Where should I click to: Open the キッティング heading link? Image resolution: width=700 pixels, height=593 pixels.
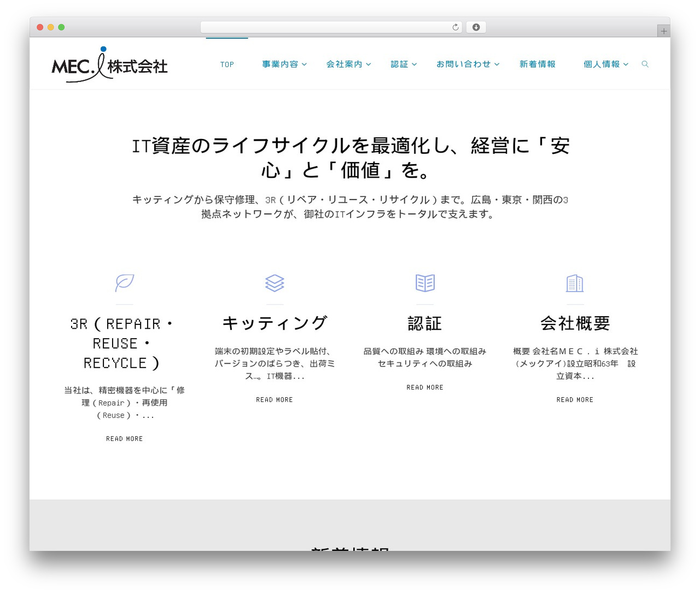275,323
